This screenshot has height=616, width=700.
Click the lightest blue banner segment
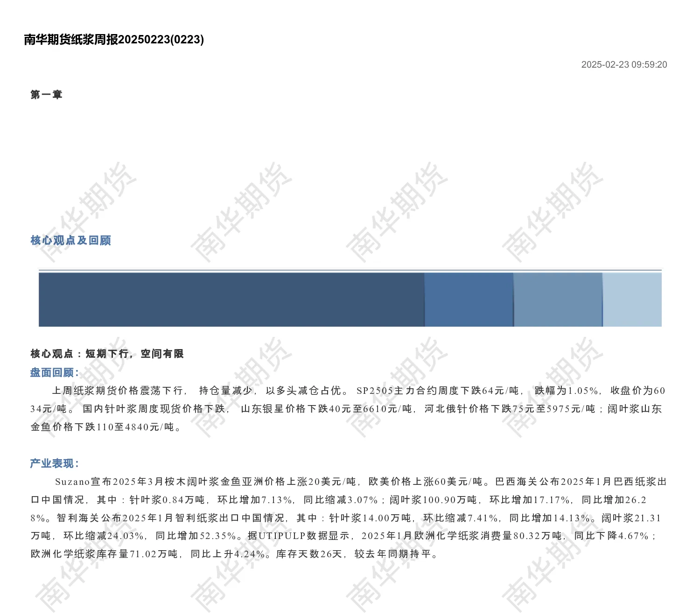pos(632,300)
